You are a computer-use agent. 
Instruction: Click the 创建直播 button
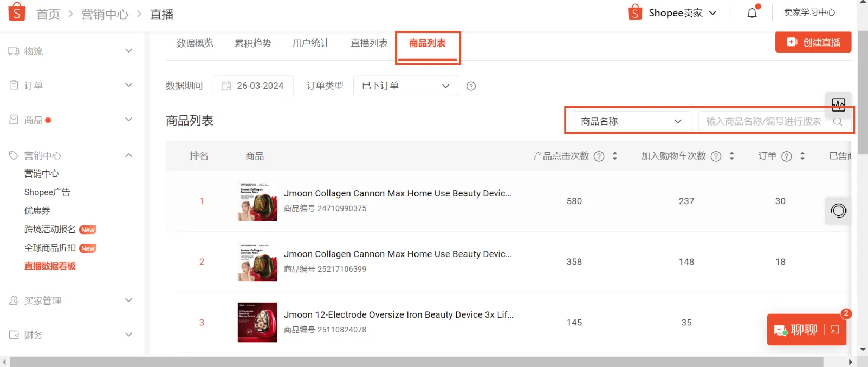[813, 42]
